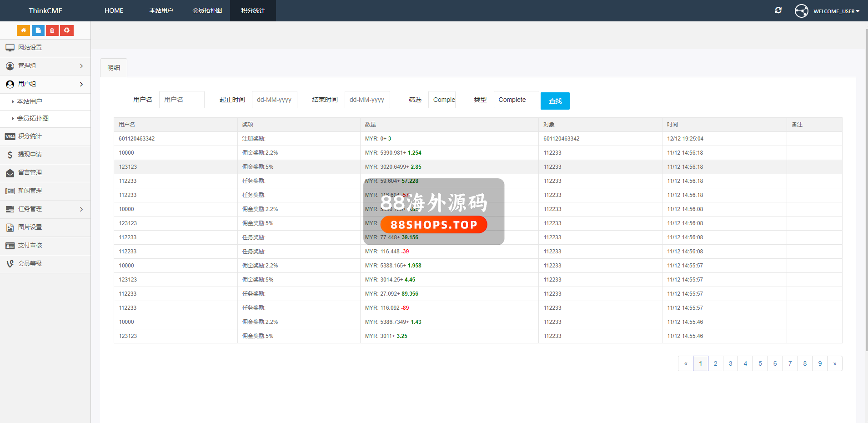Open the 类型 Complete dropdown

pyautogui.click(x=516, y=100)
